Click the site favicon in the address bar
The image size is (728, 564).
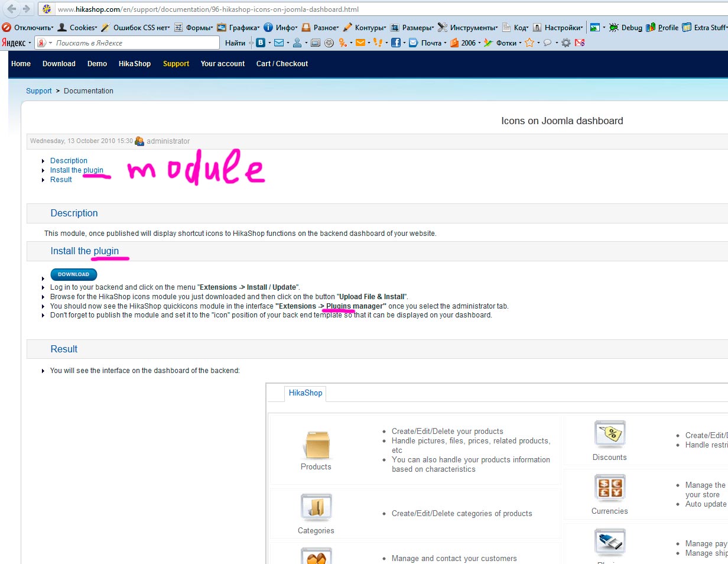tap(47, 9)
